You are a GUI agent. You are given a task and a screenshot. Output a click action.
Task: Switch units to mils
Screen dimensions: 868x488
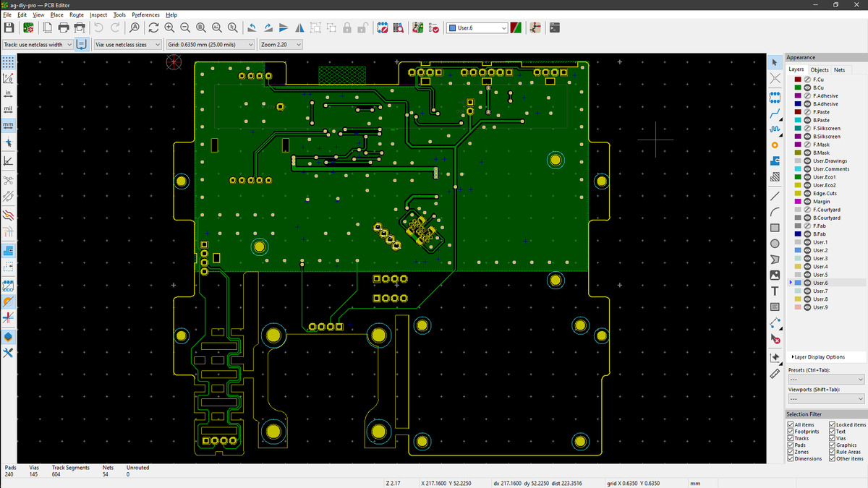click(x=9, y=110)
